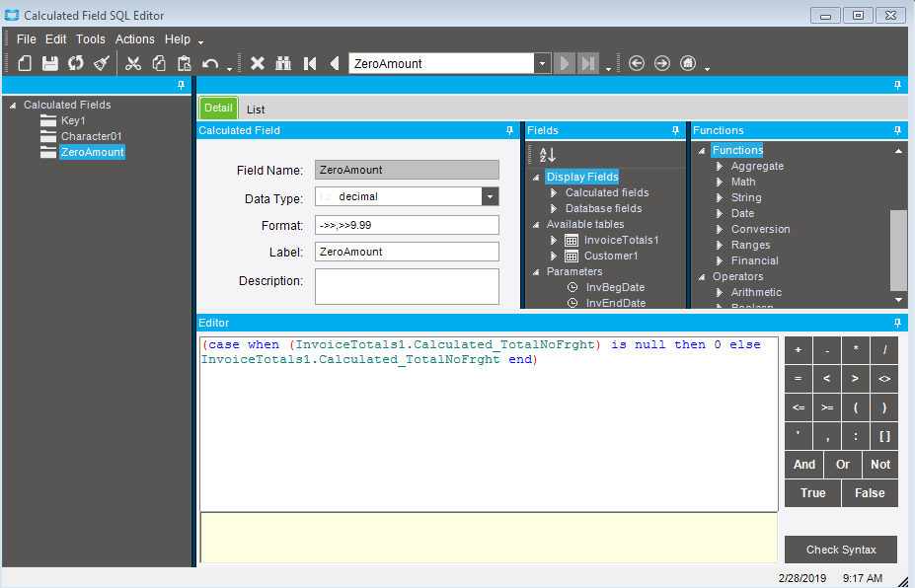Insert False value button
The height and width of the screenshot is (588, 915).
870,493
